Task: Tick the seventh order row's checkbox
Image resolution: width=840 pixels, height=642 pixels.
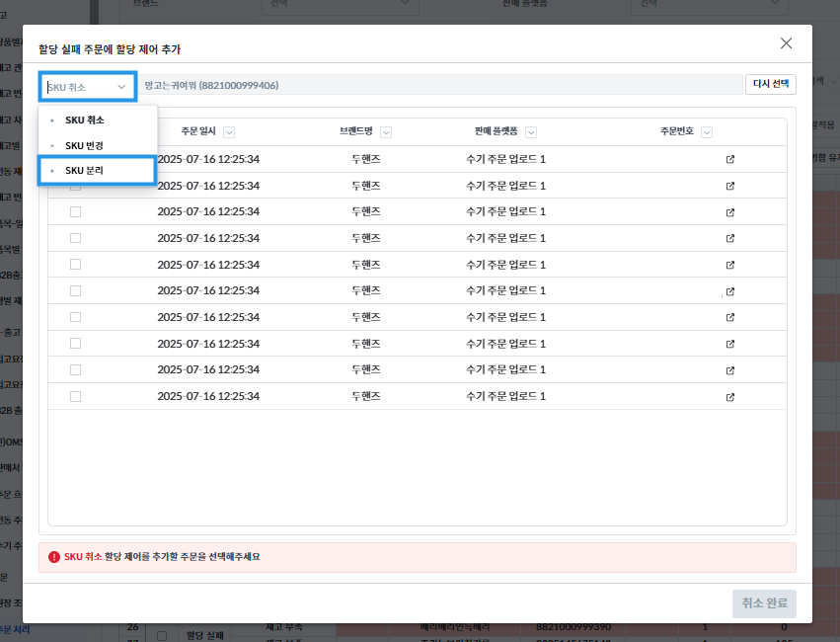Action: click(76, 317)
